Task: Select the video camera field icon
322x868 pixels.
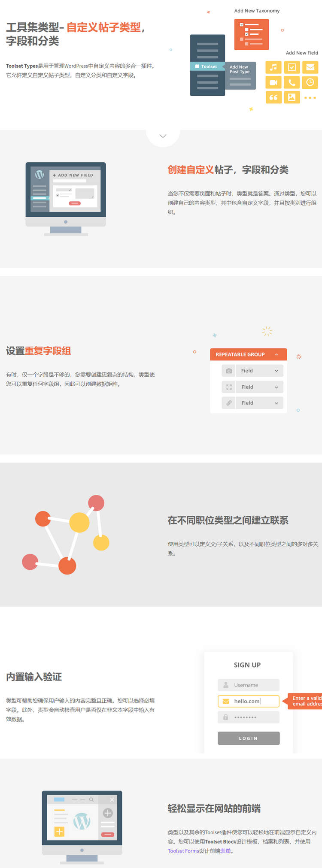Action: pos(273,82)
